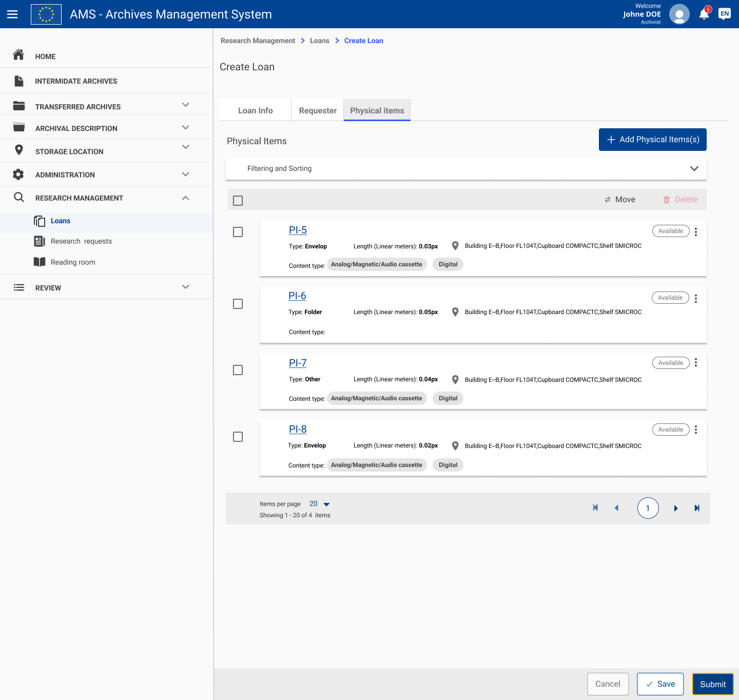Open the Administration gear icon
This screenshot has width=739, height=700.
[19, 174]
